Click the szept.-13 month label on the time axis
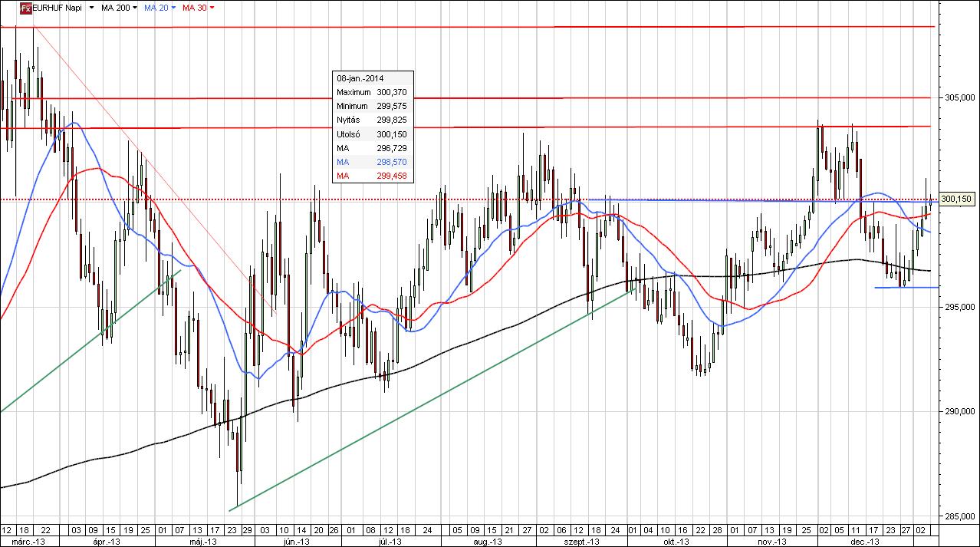Viewport: 980px width, 547px height. tap(583, 542)
